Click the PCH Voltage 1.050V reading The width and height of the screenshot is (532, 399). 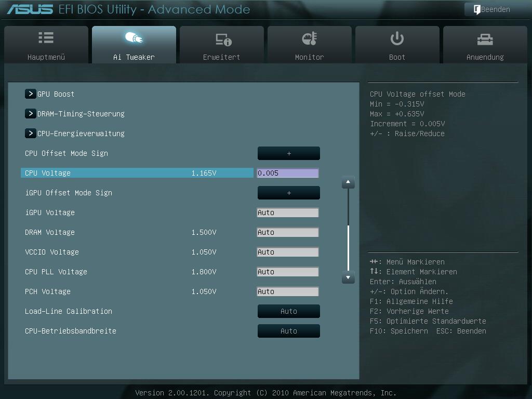coord(204,291)
